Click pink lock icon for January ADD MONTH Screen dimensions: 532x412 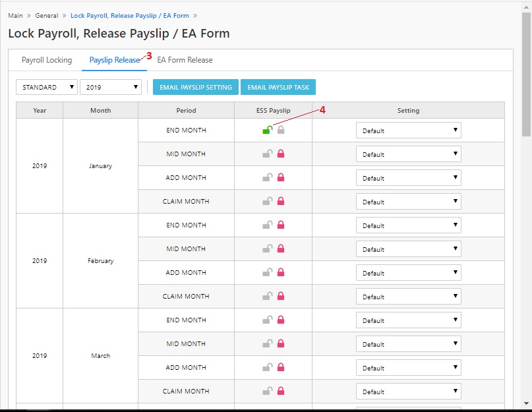[x=281, y=177]
